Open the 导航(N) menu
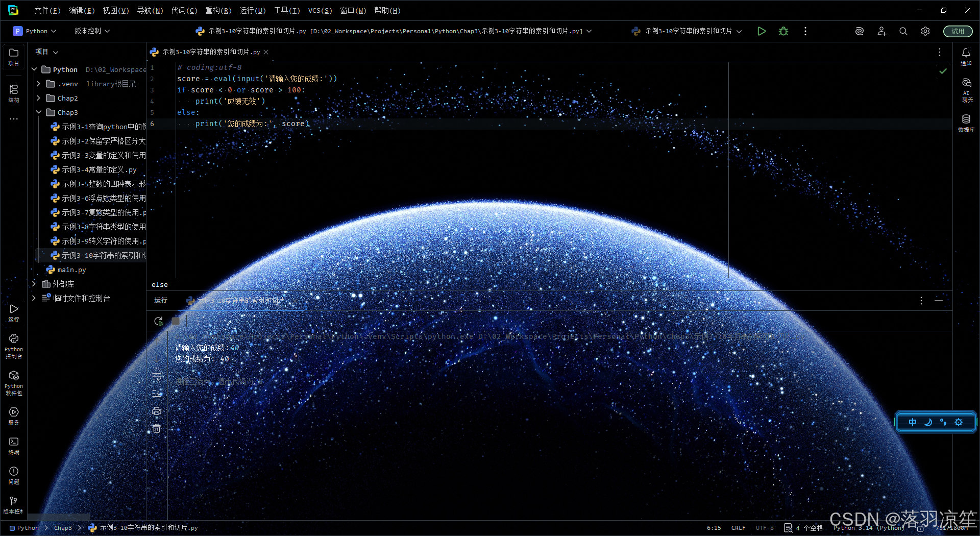This screenshot has height=536, width=980. (150, 10)
